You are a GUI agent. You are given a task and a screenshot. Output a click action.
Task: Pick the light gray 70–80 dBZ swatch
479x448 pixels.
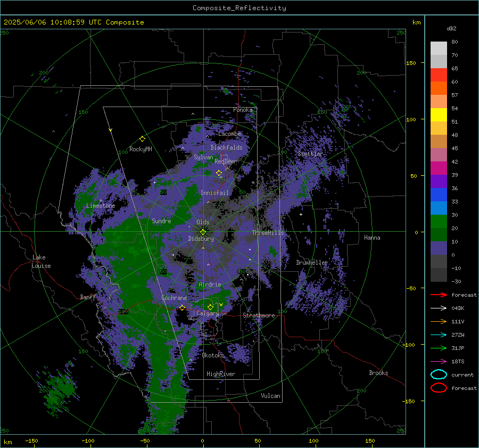pos(439,48)
